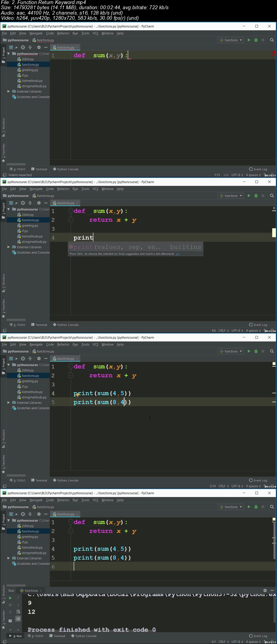Toggle the Structure side tab in the second frame

3,283
